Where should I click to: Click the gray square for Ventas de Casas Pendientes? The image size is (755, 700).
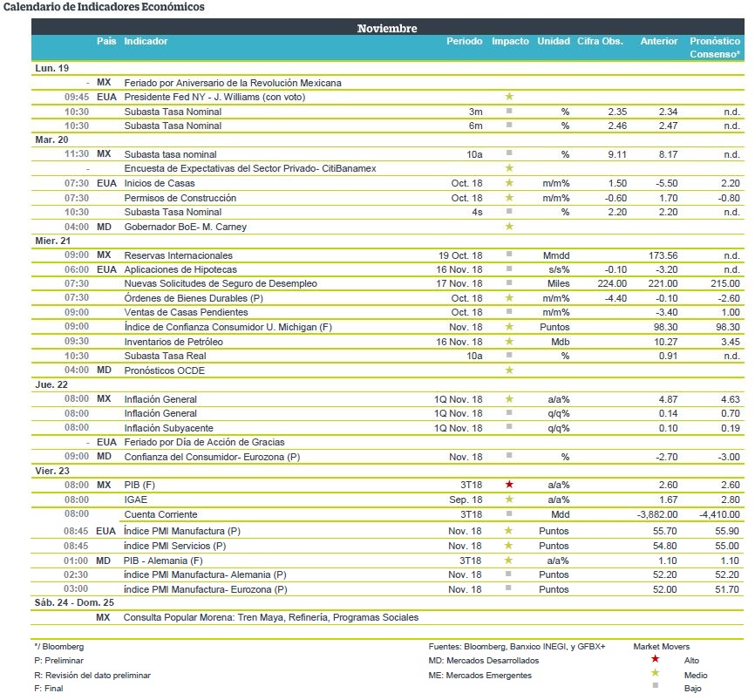point(509,311)
